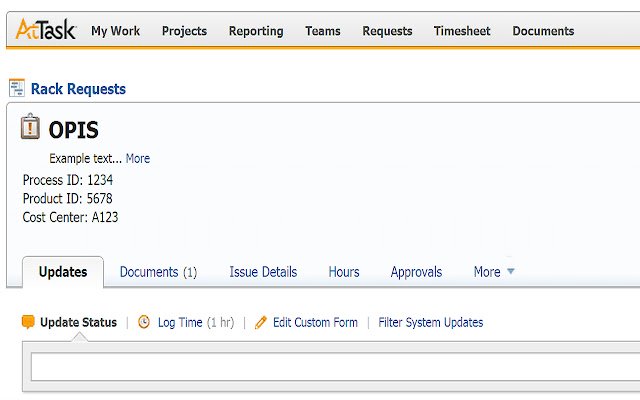
Task: Switch to the Issue Details tab
Action: [263, 272]
